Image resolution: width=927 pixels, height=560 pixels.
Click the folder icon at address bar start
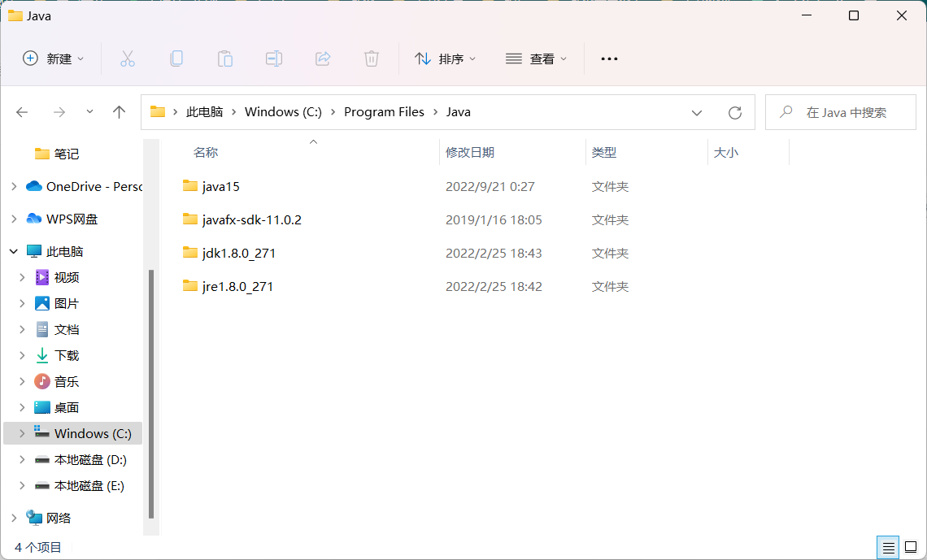click(157, 111)
